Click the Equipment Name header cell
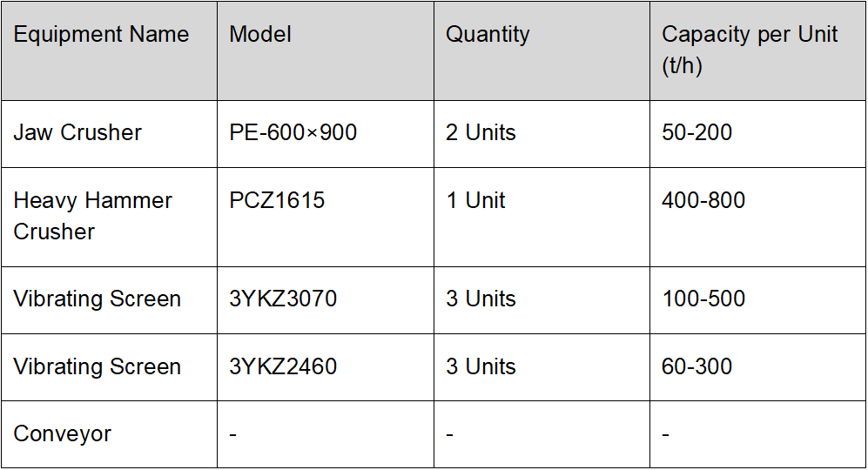Image resolution: width=868 pixels, height=470 pixels. point(109,50)
